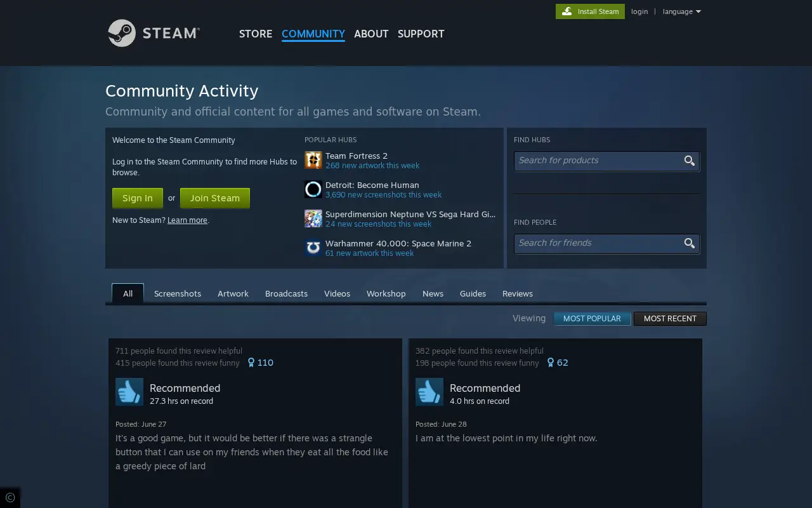812x508 pixels.
Task: Switch to the Screenshots tab
Action: [x=178, y=293]
